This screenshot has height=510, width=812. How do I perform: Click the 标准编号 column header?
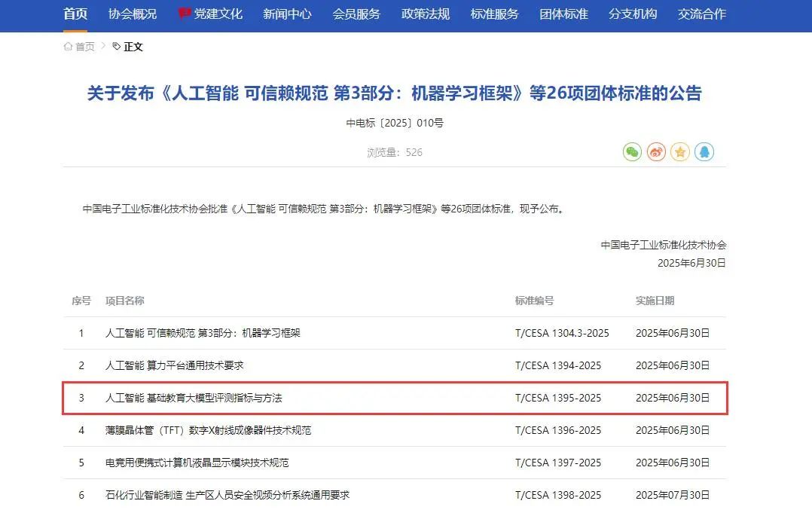tap(535, 301)
